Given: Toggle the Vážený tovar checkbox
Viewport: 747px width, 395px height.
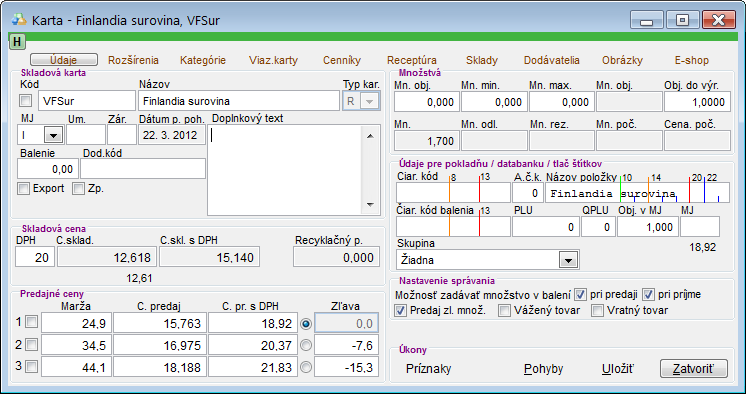Looking at the screenshot, I should tap(504, 311).
